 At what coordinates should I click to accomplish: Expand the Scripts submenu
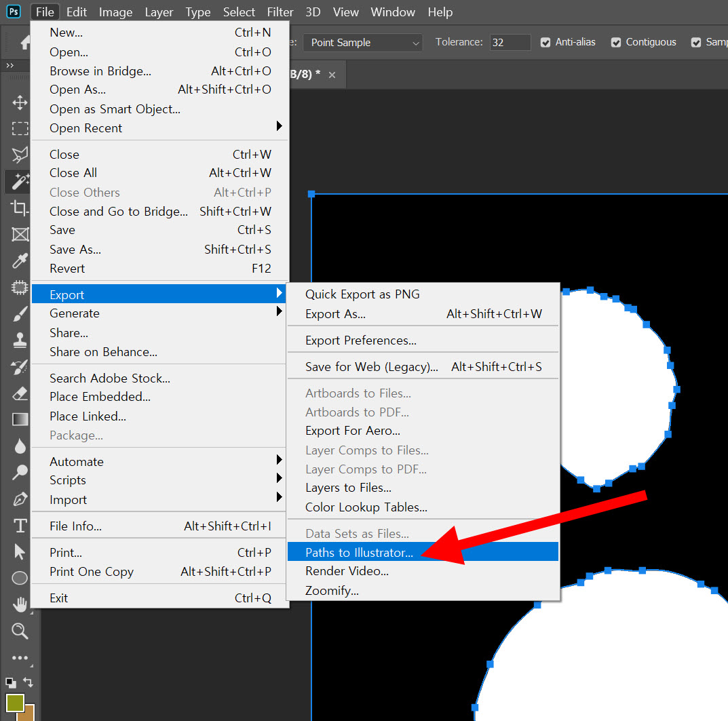point(160,480)
